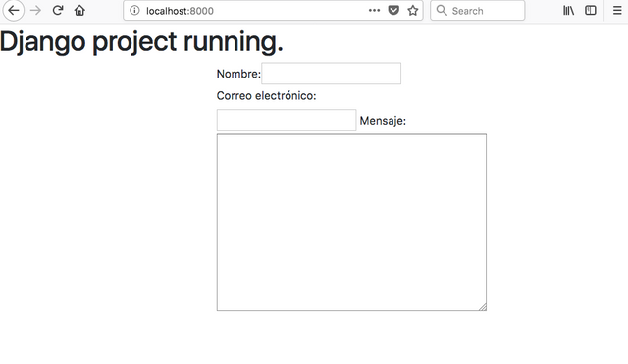Click the forward navigation arrow
Viewport: 628px width, 364px height.
click(35, 11)
